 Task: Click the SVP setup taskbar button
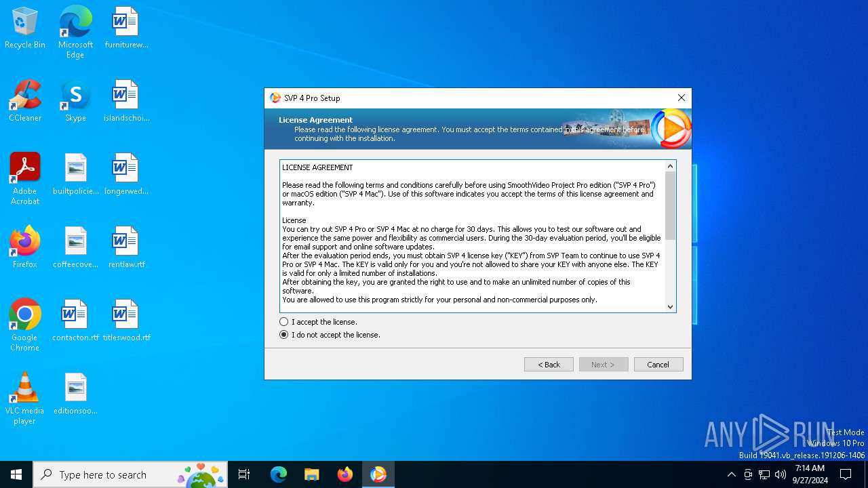coord(378,474)
